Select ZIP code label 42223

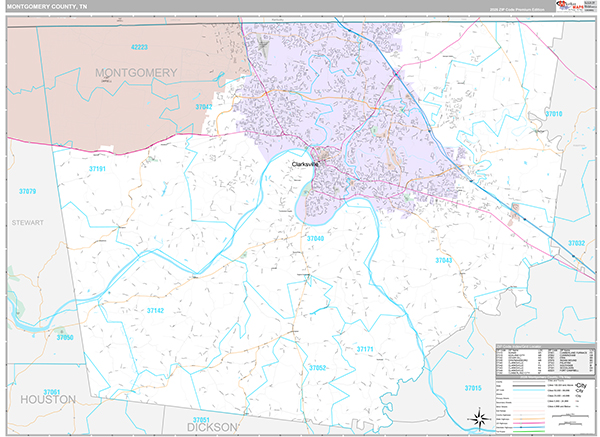[139, 47]
